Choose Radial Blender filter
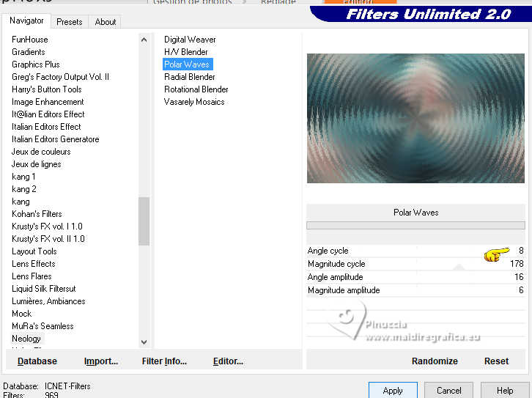This screenshot has height=398, width=532. coord(190,77)
